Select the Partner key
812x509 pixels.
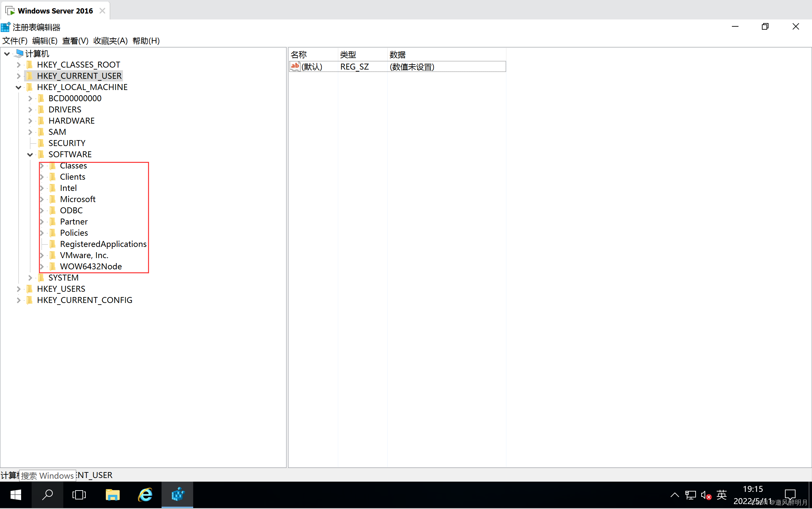[x=74, y=222]
